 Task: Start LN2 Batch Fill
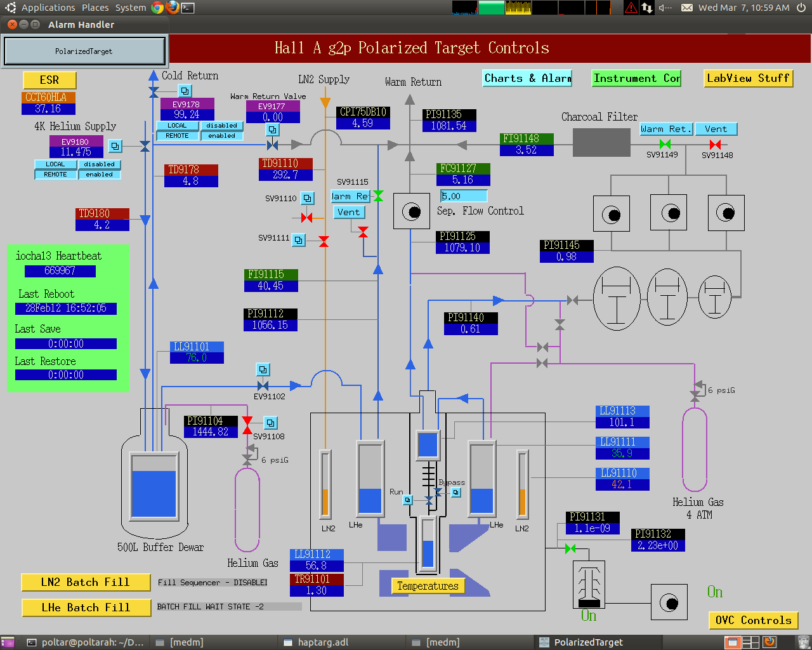pos(86,582)
